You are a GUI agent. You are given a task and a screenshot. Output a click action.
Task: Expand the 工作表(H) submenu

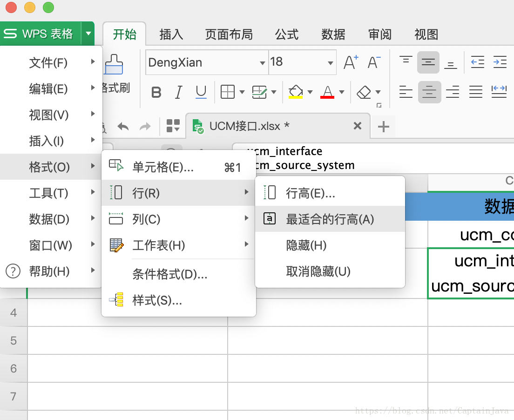(178, 245)
